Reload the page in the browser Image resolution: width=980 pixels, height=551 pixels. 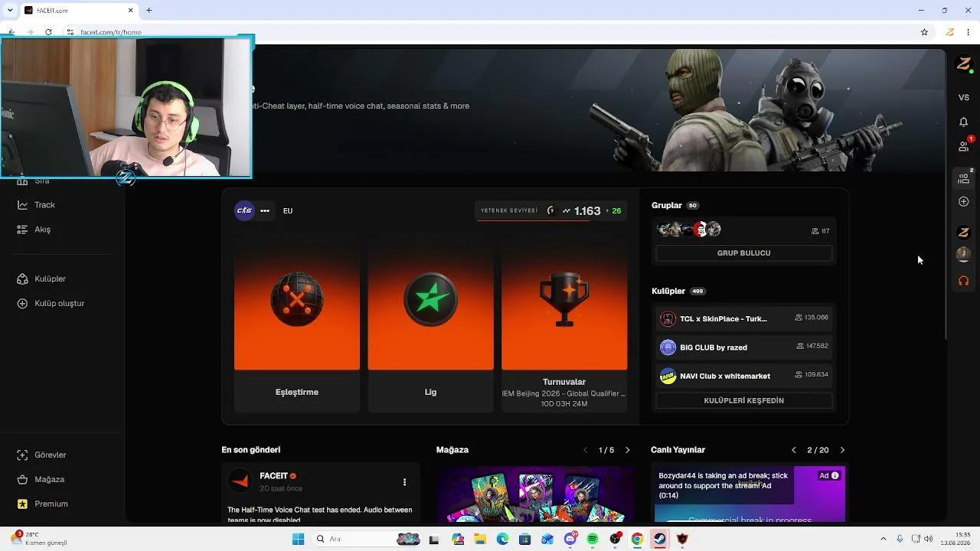48,32
